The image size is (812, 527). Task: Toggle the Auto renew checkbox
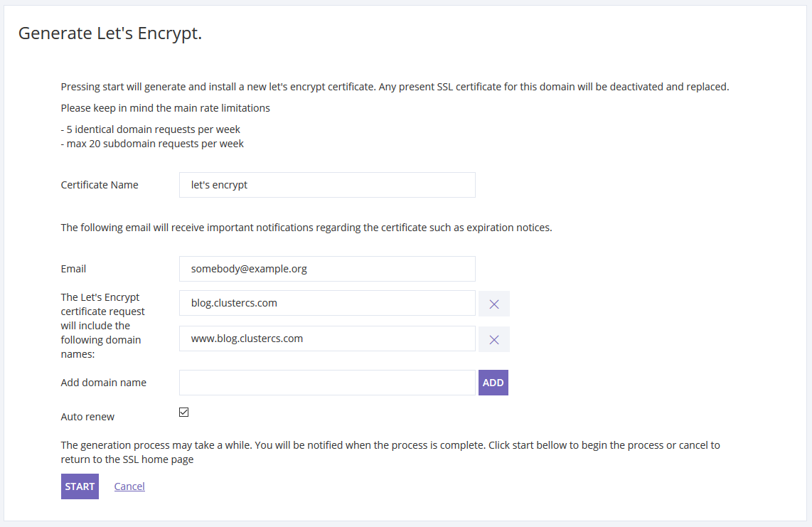[184, 412]
